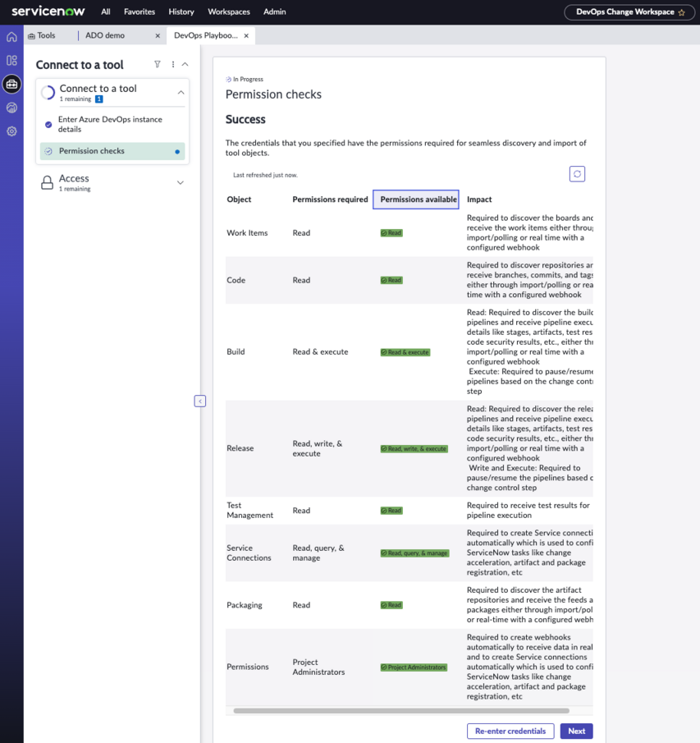Screen dimensions: 700x743
Task: Click the In Progress status icon
Action: pyautogui.click(x=228, y=80)
